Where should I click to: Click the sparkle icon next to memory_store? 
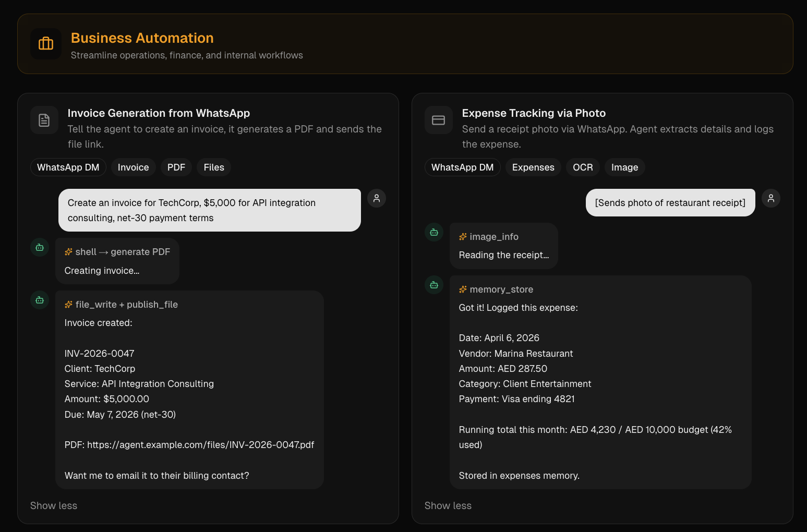click(463, 289)
